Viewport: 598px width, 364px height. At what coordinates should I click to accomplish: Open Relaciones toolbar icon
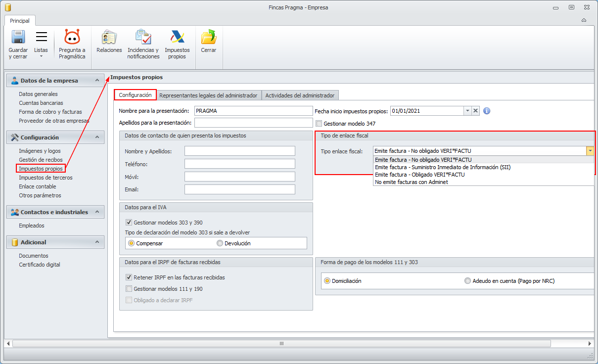coord(109,37)
